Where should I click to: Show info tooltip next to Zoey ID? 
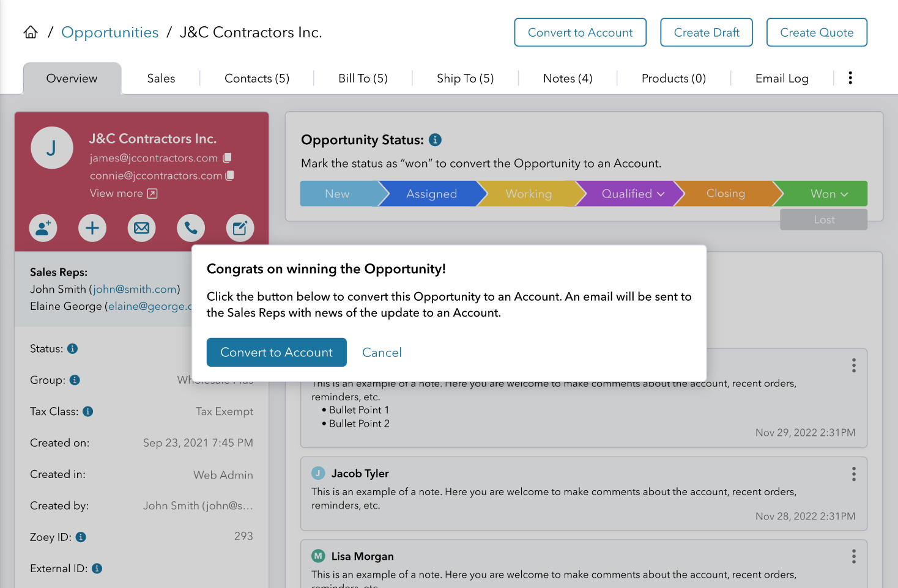pyautogui.click(x=81, y=537)
